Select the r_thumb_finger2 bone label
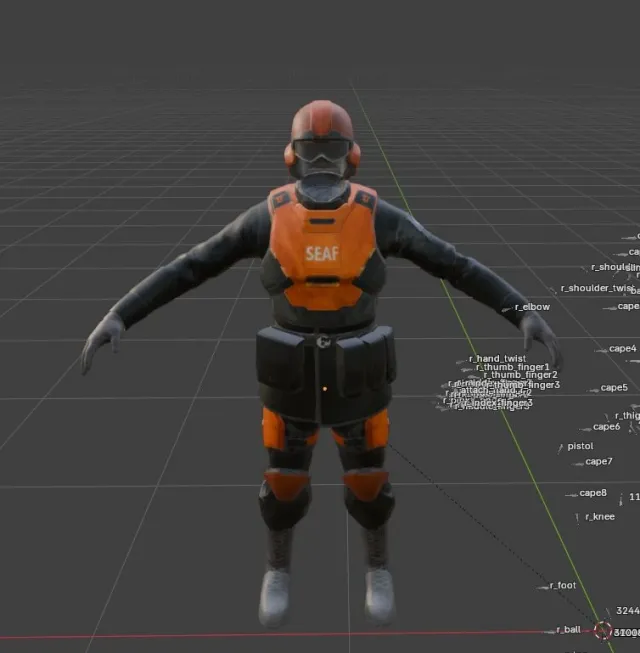Image resolution: width=640 pixels, height=653 pixels. tap(520, 375)
